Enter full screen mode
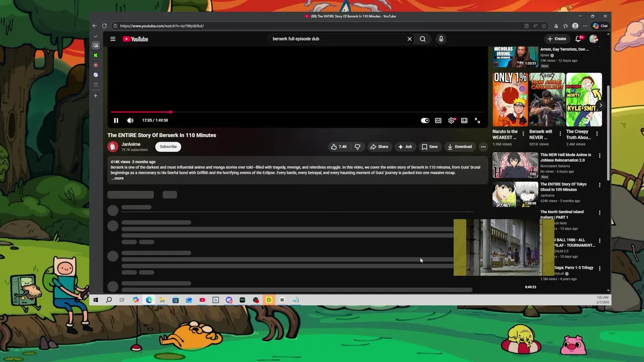 (x=477, y=120)
